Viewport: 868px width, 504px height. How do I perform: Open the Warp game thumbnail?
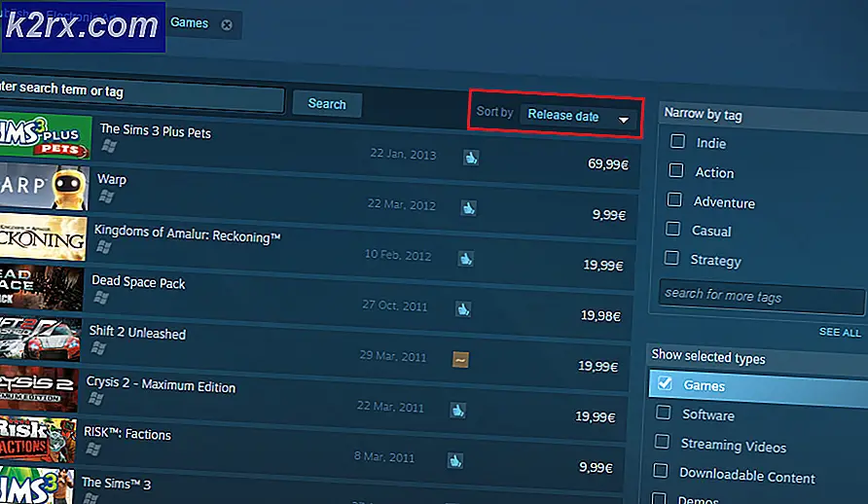coord(44,188)
